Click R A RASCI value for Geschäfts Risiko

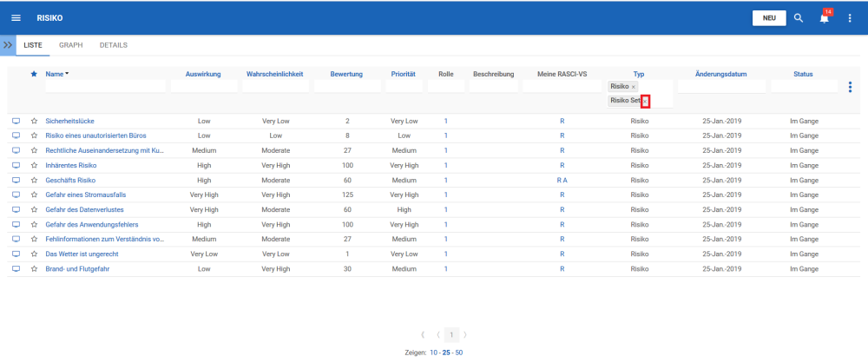562,180
